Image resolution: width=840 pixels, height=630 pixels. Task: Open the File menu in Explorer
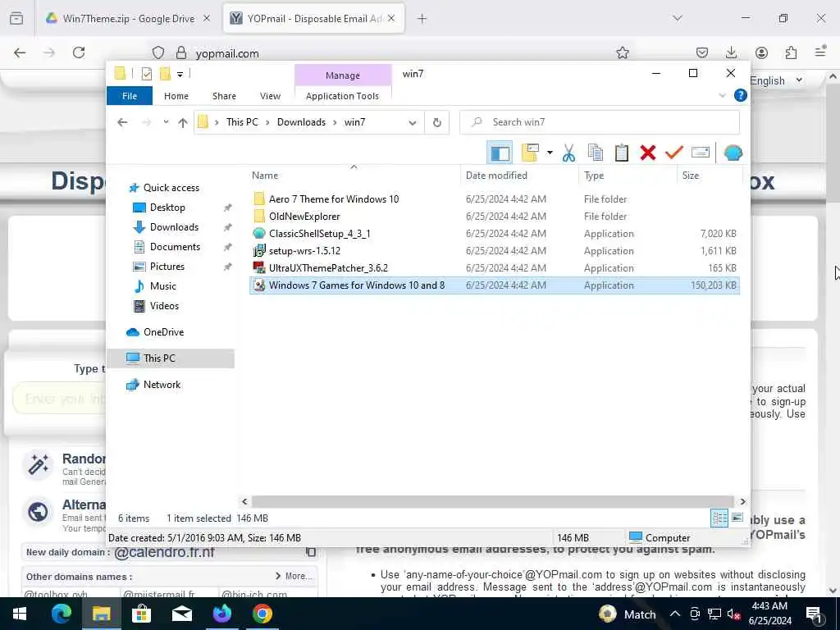click(x=130, y=96)
